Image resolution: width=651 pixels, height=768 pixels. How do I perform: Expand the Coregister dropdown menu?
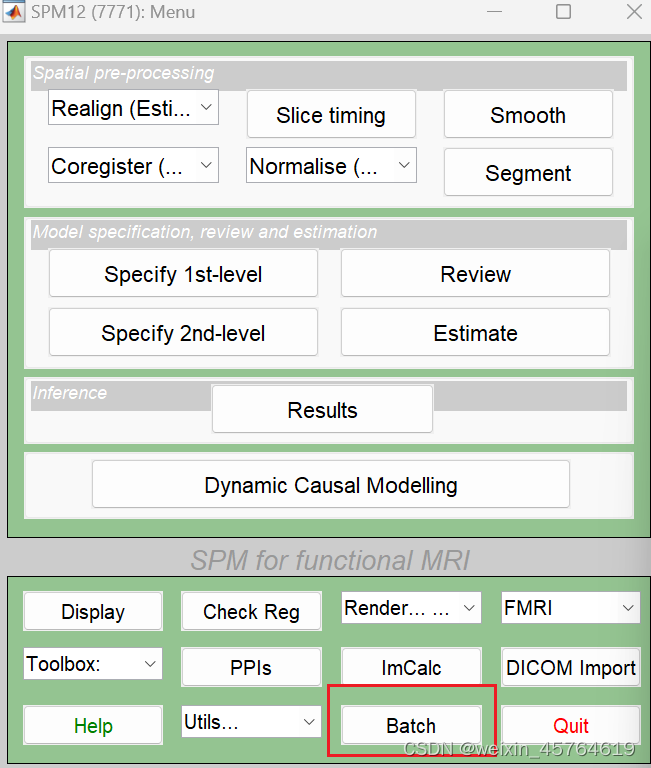133,166
